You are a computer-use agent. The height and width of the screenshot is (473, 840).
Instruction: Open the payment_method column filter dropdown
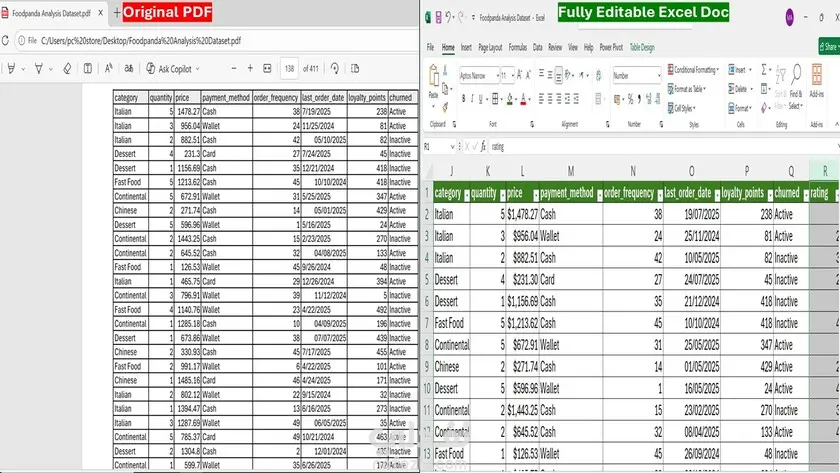coord(599,196)
